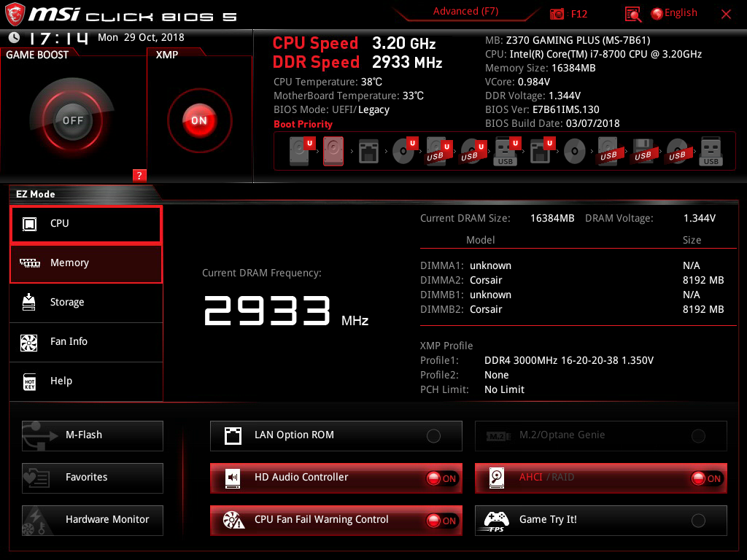This screenshot has width=747, height=560.
Task: Click the CPU fan warning icon
Action: tap(233, 521)
